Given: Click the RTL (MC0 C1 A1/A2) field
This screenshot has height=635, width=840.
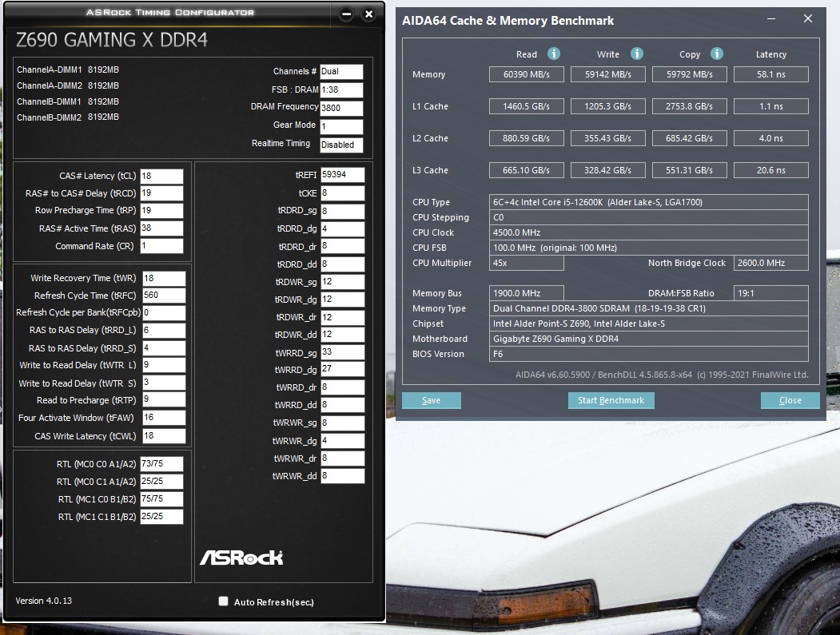Looking at the screenshot, I should [x=161, y=482].
